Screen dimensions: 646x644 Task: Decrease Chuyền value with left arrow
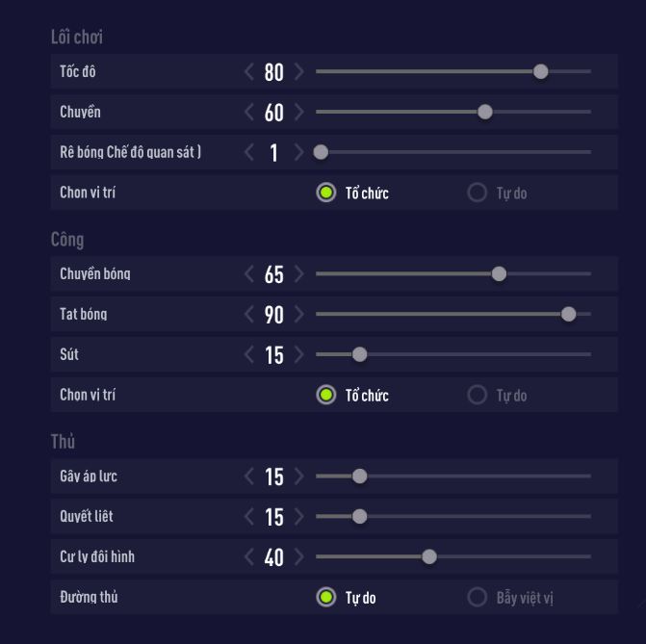coord(249,113)
